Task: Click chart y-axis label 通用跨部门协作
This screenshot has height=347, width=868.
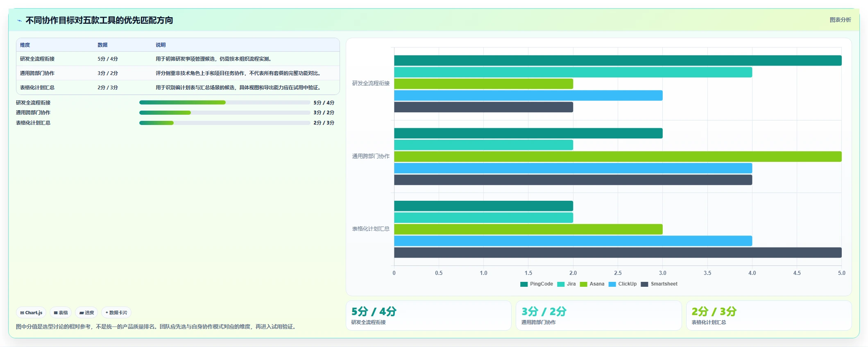Action: [371, 156]
